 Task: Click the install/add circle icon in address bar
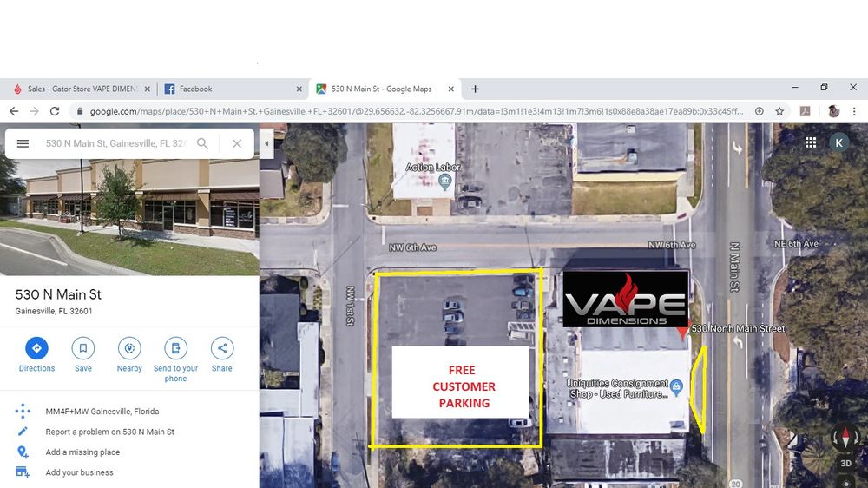(x=759, y=111)
